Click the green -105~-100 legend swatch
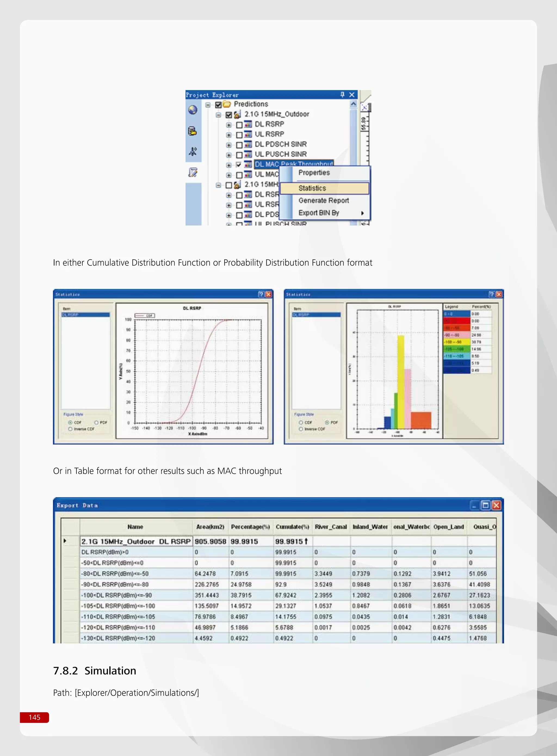Image resolution: width=557 pixels, height=756 pixels. coord(457,349)
